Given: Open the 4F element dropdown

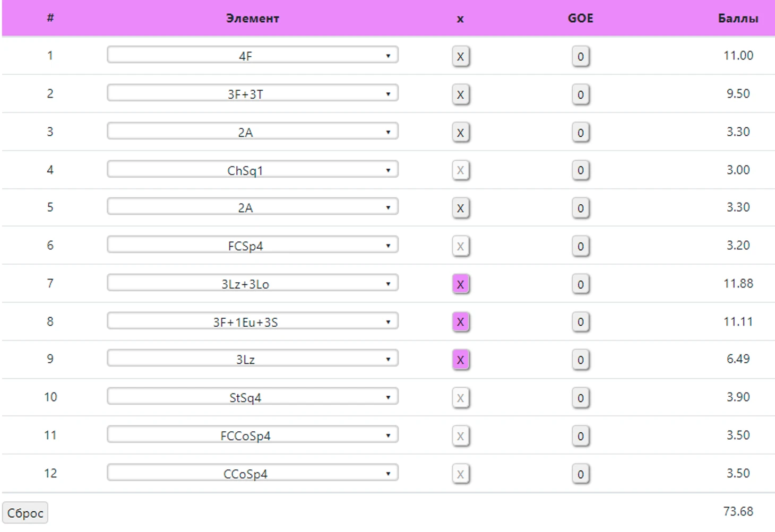Looking at the screenshot, I should click(x=253, y=55).
